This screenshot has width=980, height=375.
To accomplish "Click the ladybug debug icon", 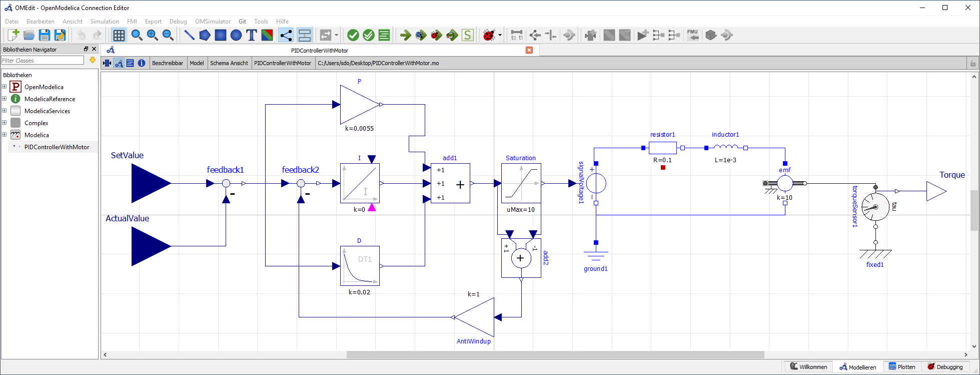I will 489,35.
